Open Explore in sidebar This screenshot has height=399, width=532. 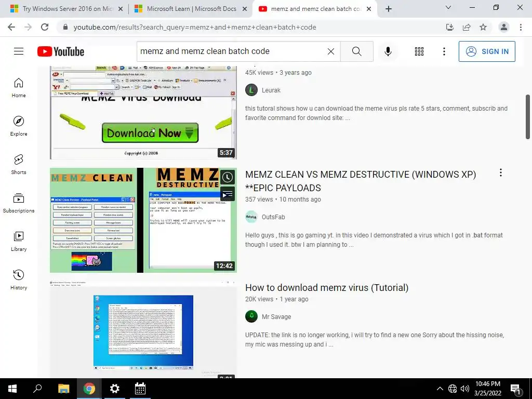point(19,126)
